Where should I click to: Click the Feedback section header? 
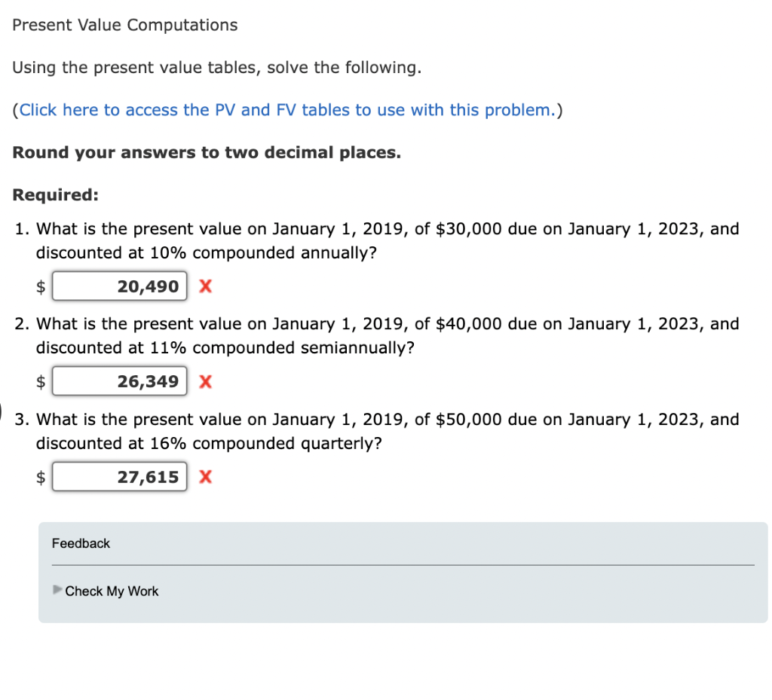80,543
